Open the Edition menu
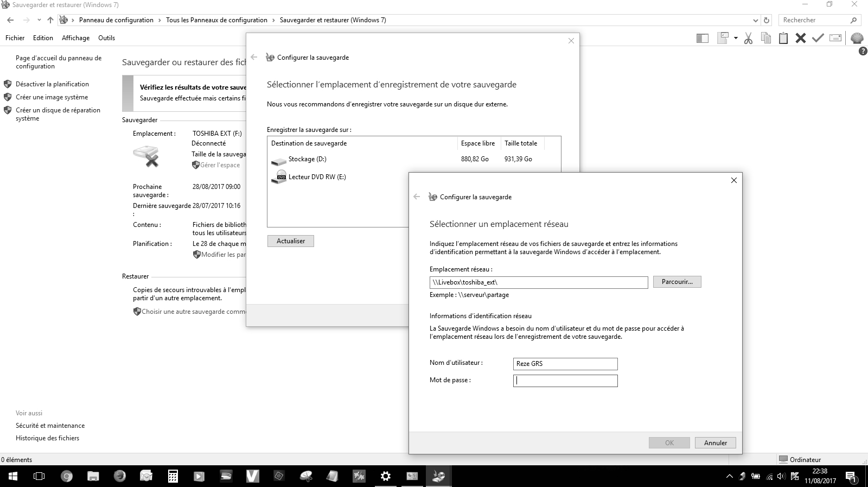Image resolution: width=868 pixels, height=487 pixels. click(x=43, y=38)
